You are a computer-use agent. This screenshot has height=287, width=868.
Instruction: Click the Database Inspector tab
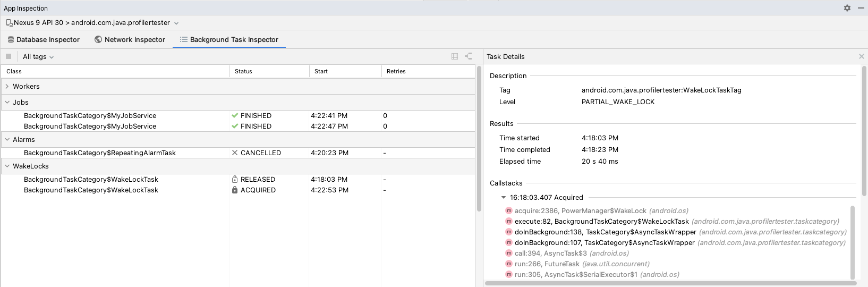point(44,39)
